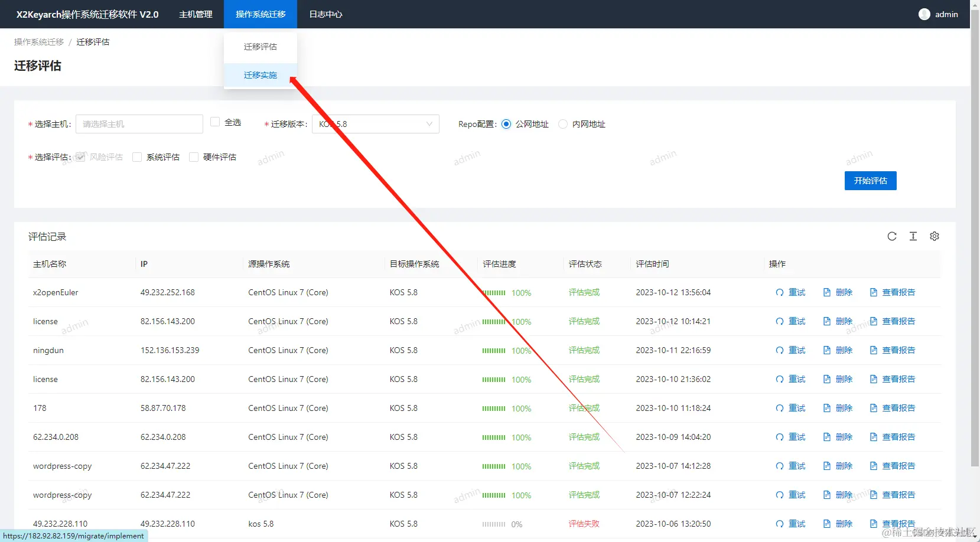This screenshot has height=542, width=980.
Task: Click progress bar of 62.234.0.208 row
Action: 494,437
